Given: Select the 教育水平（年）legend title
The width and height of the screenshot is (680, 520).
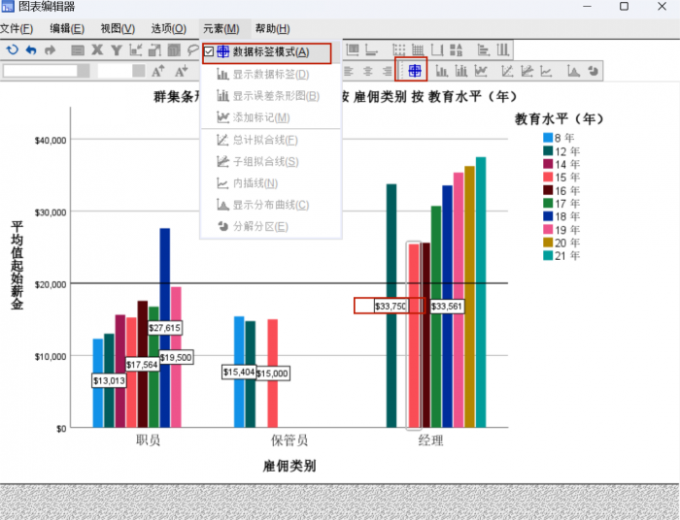Looking at the screenshot, I should point(559,119).
